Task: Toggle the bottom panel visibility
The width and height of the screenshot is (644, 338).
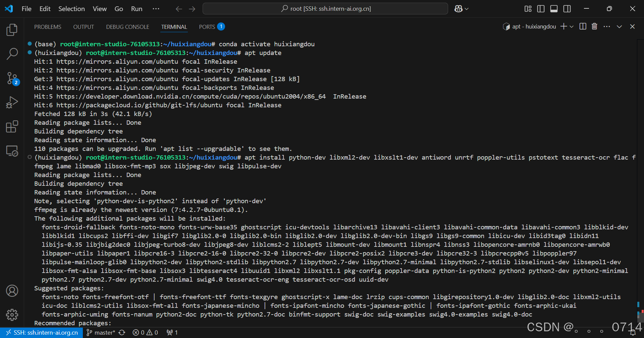Action: [x=554, y=9]
